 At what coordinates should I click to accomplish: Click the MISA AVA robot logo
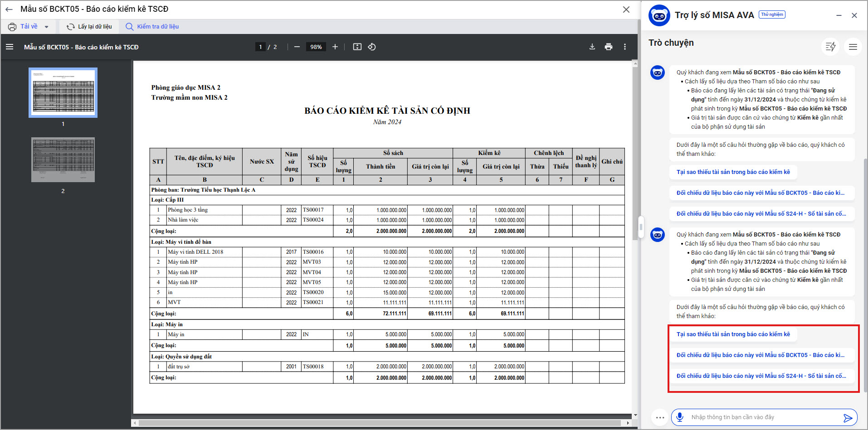659,16
